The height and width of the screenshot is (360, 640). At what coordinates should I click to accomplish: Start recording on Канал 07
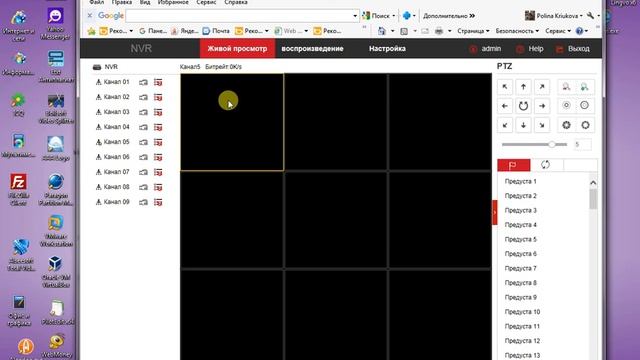pyautogui.click(x=158, y=172)
